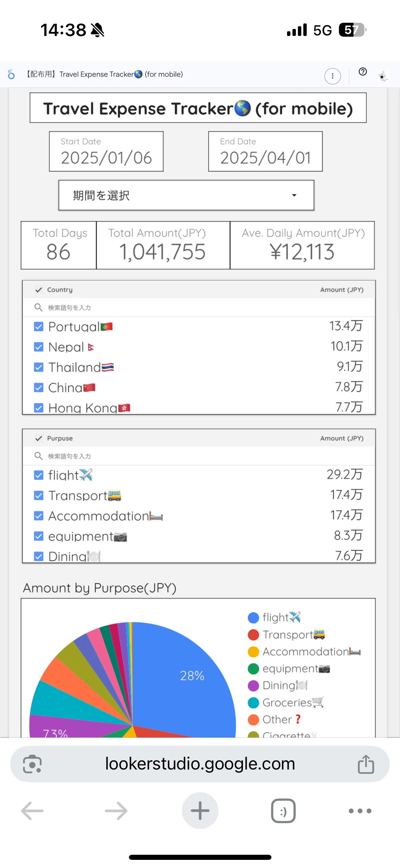Open the 期間を選択 period selector dropdown
400x868 pixels.
(186, 195)
